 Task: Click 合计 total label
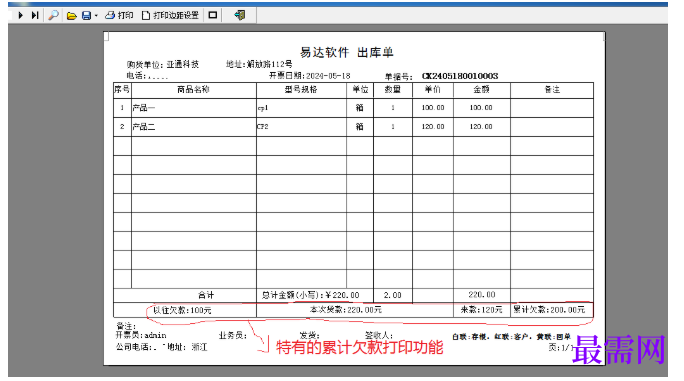click(206, 295)
